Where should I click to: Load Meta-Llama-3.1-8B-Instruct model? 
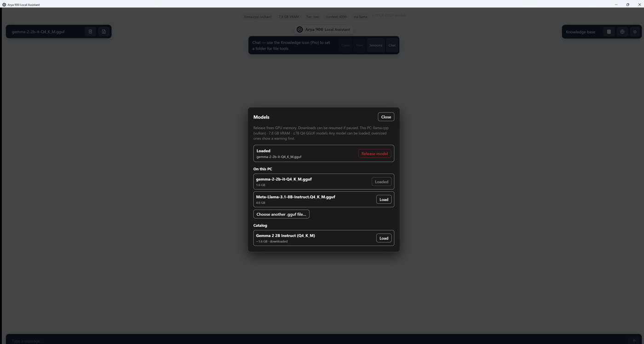coord(384,200)
